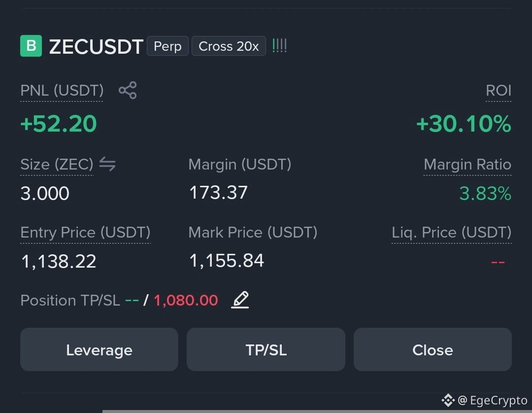Click the horizontal scrollbar at bottom
This screenshot has height=413, width=532.
317,412
